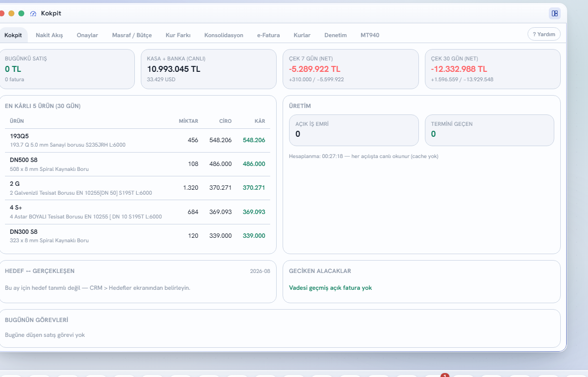
Task: Open the Onaylar tab
Action: (x=87, y=35)
